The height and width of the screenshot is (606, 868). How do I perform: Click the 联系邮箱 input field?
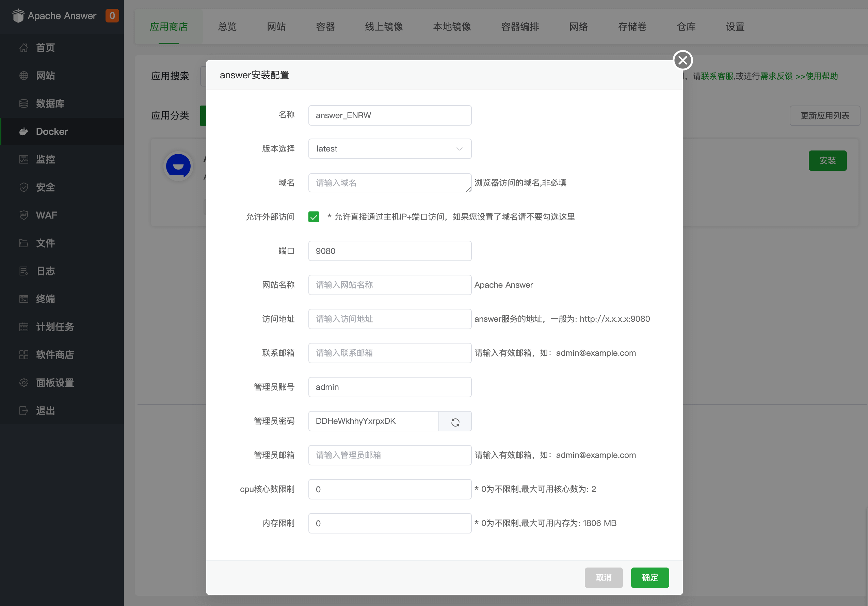coord(390,353)
